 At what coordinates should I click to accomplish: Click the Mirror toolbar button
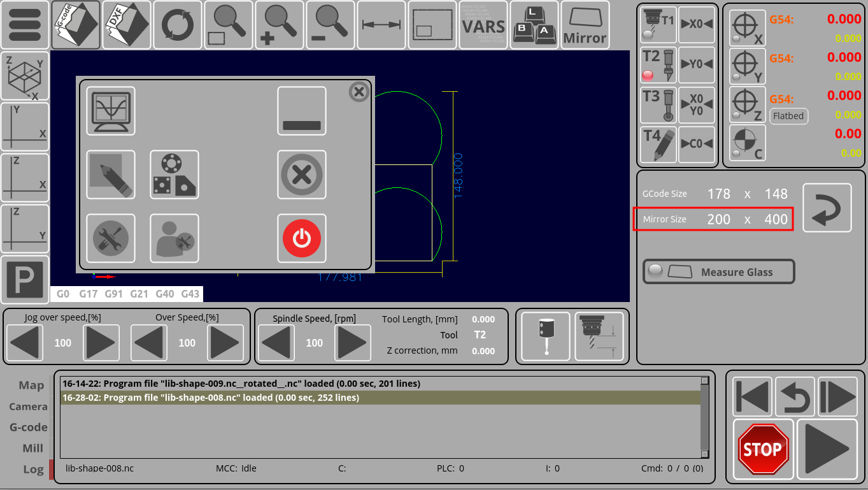click(x=585, y=25)
